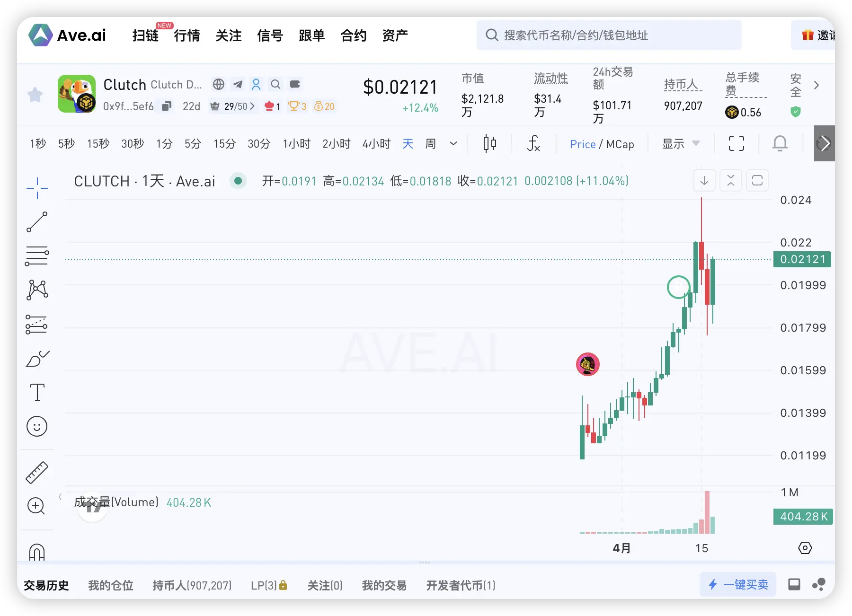Open 关注 in the top navigation
Screen dimensions: 852x616
[x=229, y=35]
